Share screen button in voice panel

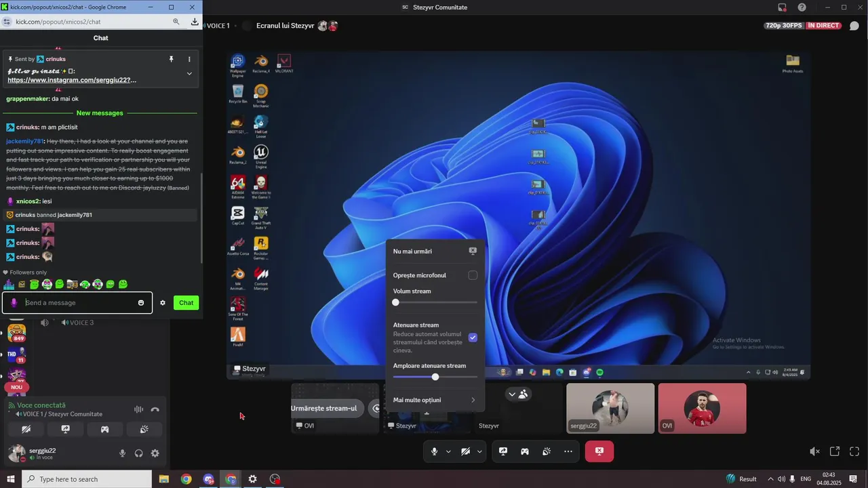[x=66, y=429]
